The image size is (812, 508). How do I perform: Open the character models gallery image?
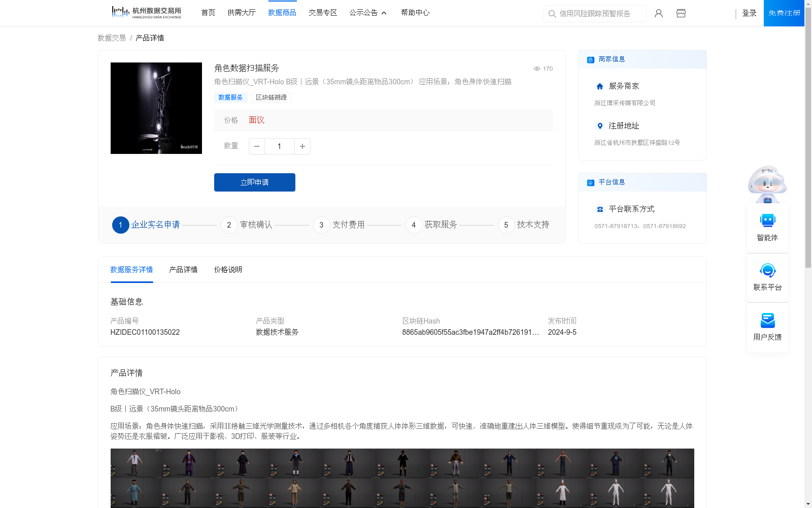click(402, 478)
